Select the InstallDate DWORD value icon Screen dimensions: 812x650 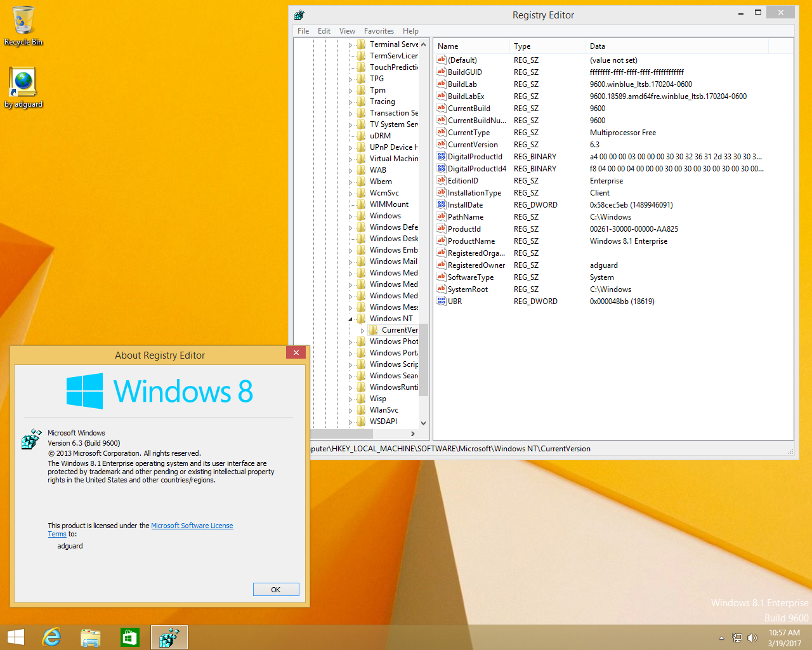[442, 204]
